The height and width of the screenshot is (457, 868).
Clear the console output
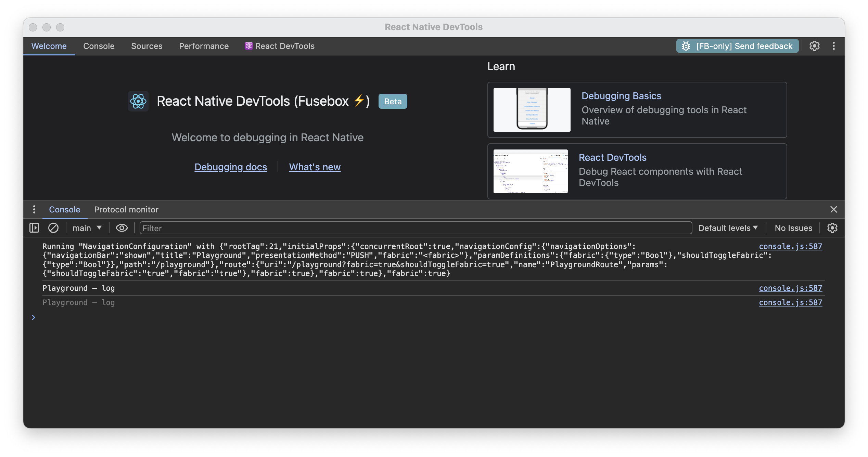pyautogui.click(x=53, y=228)
